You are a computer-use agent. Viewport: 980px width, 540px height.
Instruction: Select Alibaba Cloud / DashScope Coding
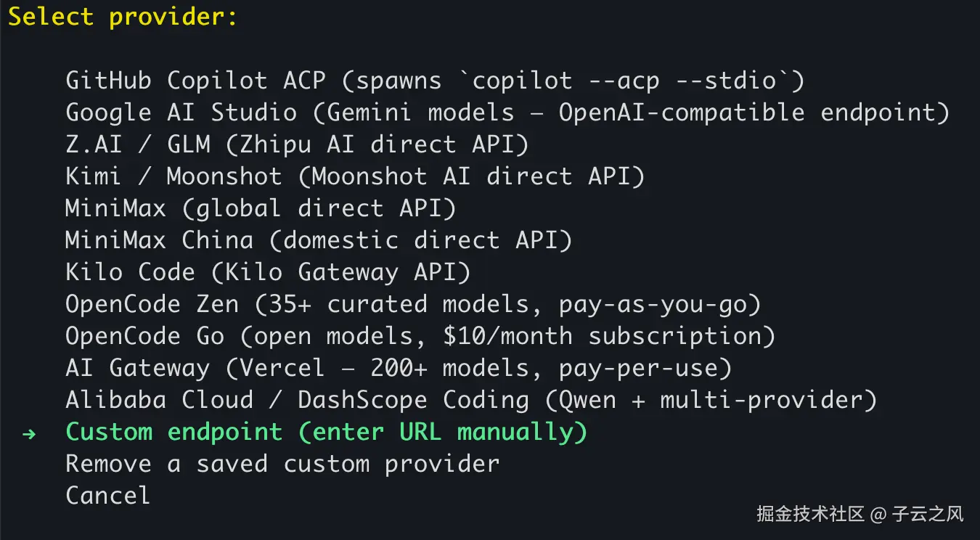pyautogui.click(x=470, y=400)
